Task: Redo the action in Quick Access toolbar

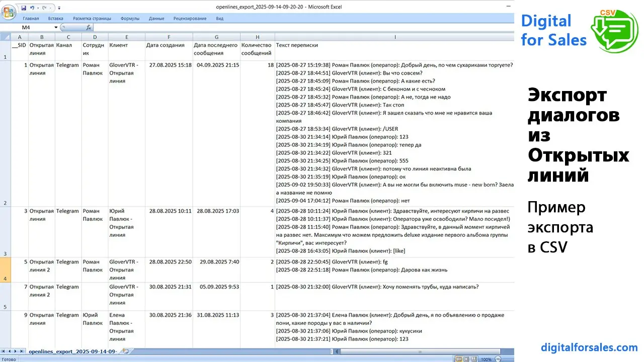Action: click(x=44, y=8)
